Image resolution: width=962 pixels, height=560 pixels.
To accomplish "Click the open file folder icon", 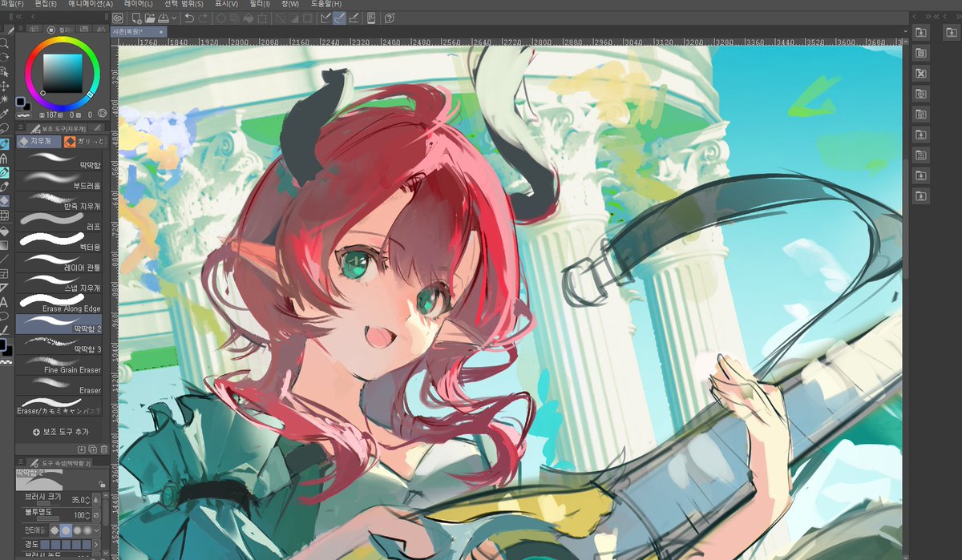I will coord(150,18).
